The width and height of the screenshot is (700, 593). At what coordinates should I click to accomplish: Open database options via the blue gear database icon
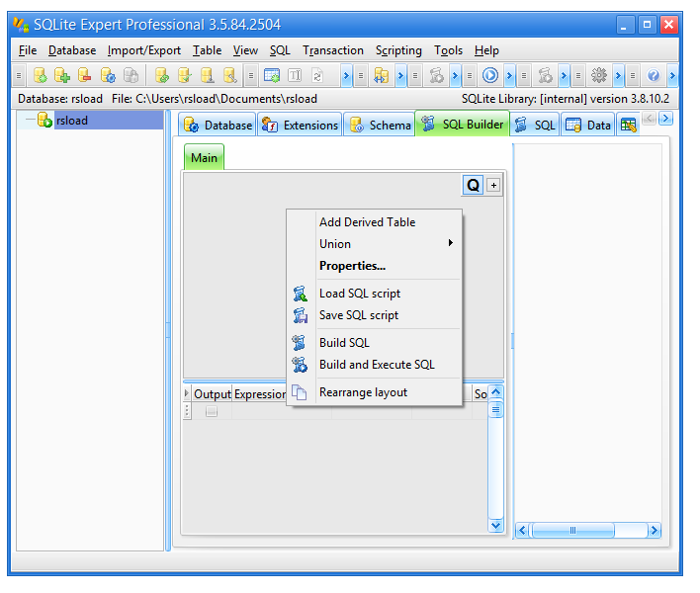108,75
